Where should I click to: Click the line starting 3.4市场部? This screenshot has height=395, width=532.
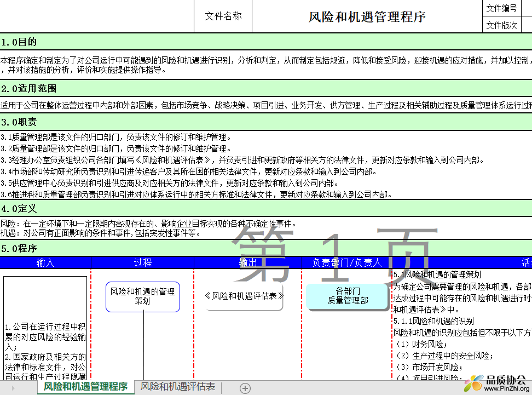coord(189,171)
